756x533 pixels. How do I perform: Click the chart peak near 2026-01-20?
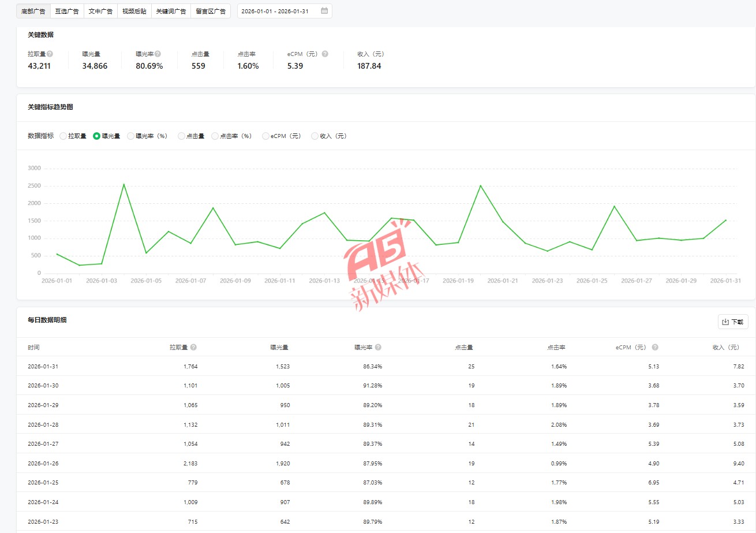480,186
